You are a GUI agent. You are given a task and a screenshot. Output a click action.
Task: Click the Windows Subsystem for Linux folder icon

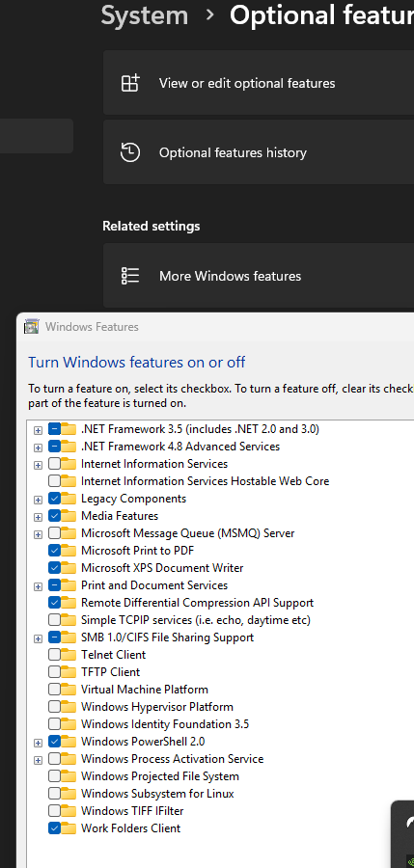69,794
